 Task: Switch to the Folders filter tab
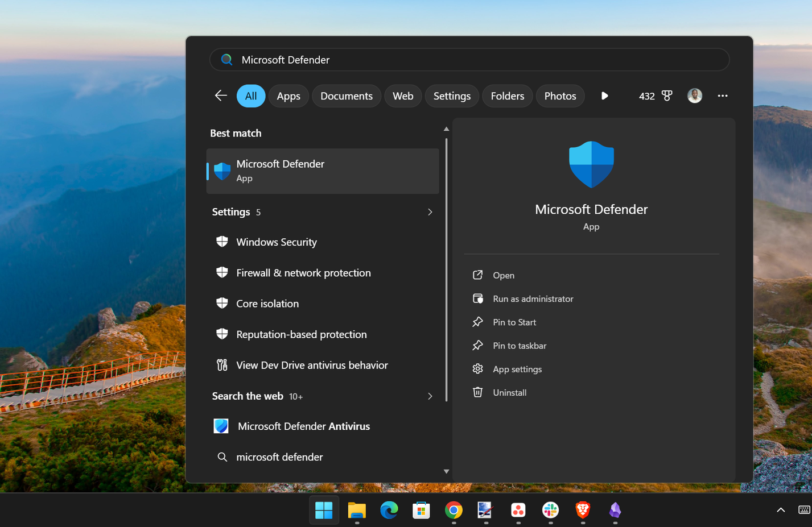pyautogui.click(x=508, y=96)
